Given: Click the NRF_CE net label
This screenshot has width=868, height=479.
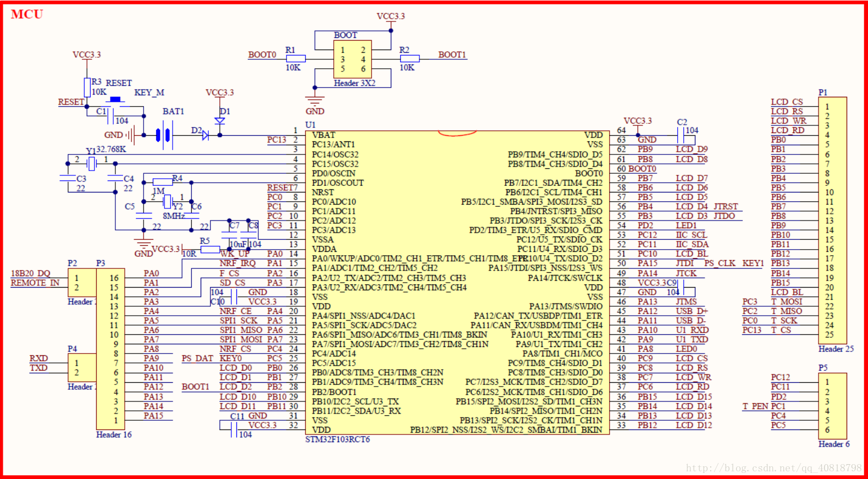Looking at the screenshot, I should pyautogui.click(x=236, y=311).
